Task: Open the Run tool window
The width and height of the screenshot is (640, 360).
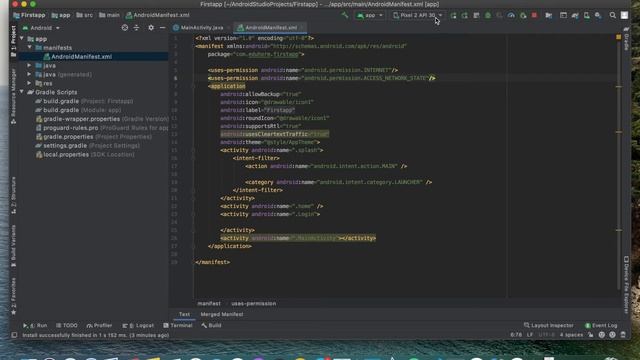Action: (35, 326)
